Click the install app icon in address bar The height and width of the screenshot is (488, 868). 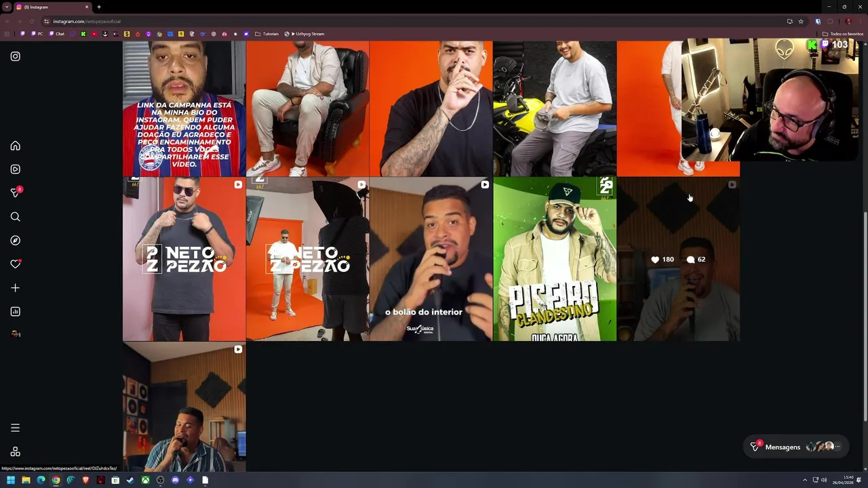789,21
